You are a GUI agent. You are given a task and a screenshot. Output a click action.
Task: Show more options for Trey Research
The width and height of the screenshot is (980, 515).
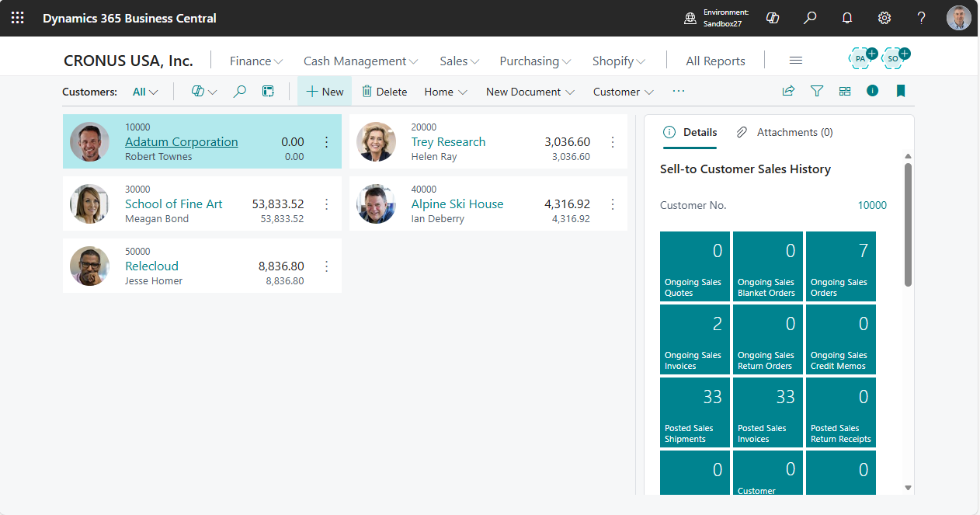point(613,142)
